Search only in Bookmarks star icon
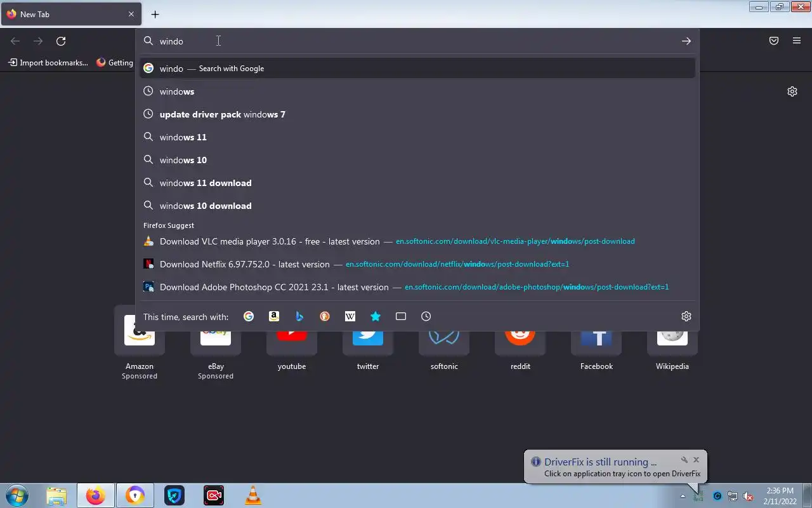The width and height of the screenshot is (812, 508). point(376,316)
